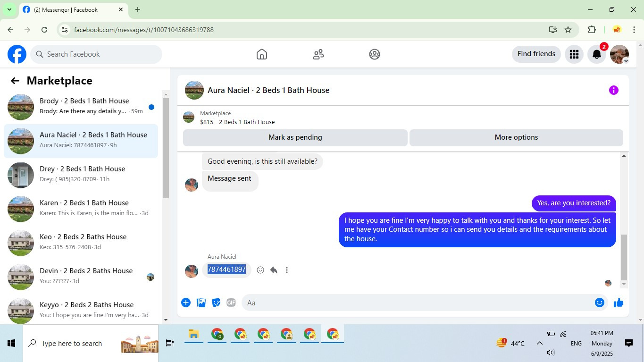The height and width of the screenshot is (362, 644).
Task: Open the Facebook menu grid icon
Action: [574, 54]
